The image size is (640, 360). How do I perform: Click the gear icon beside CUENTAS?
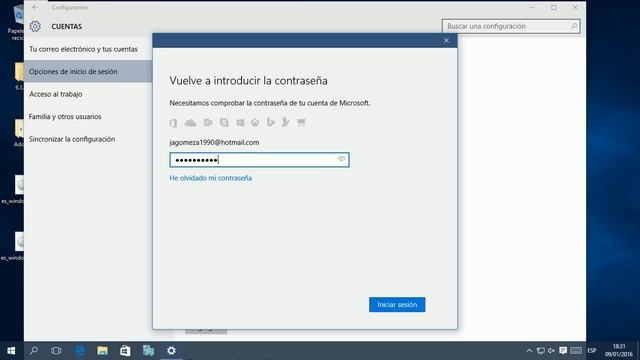point(35,26)
